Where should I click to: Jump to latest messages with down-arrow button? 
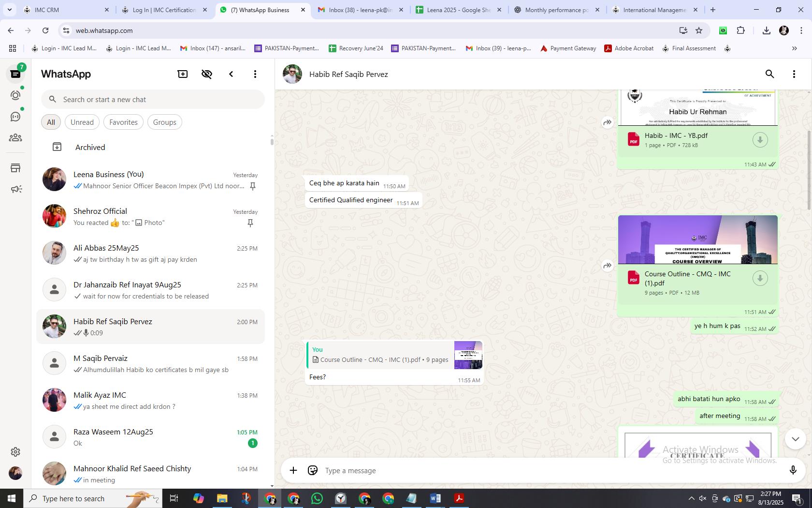pyautogui.click(x=795, y=439)
